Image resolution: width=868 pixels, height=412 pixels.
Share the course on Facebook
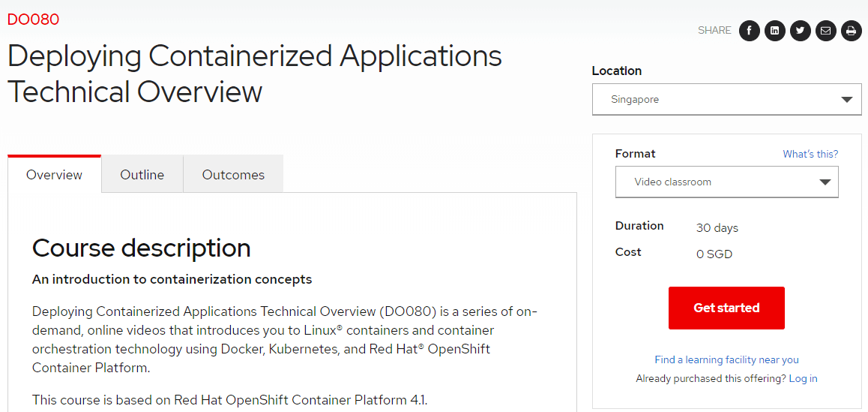pos(750,31)
